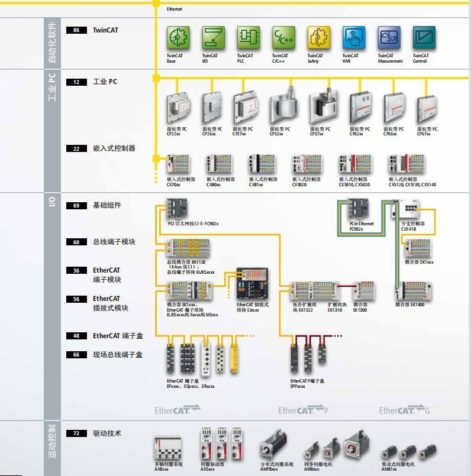The image size is (471, 476).
Task: Click the AMI81xx integrated servomotor image
Action: pyautogui.click(x=409, y=452)
